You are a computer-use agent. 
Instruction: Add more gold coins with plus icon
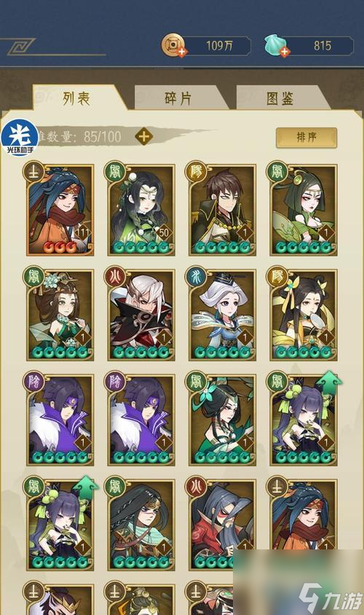tap(182, 52)
